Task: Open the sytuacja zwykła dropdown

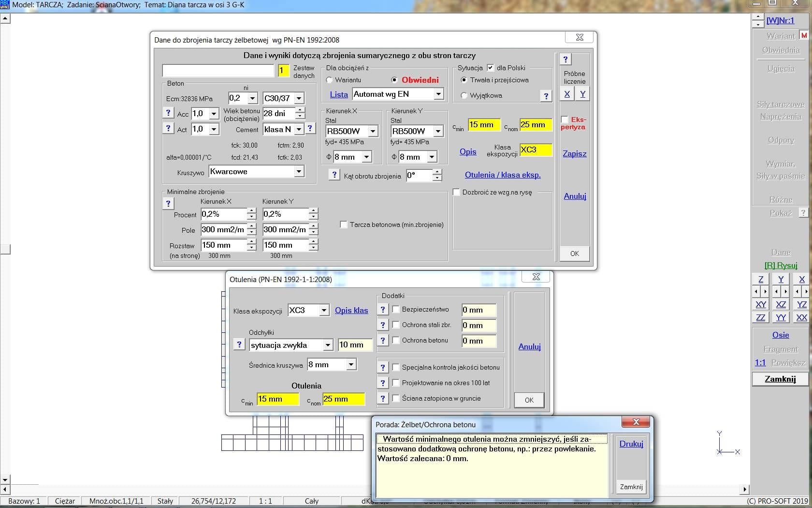Action: 328,345
